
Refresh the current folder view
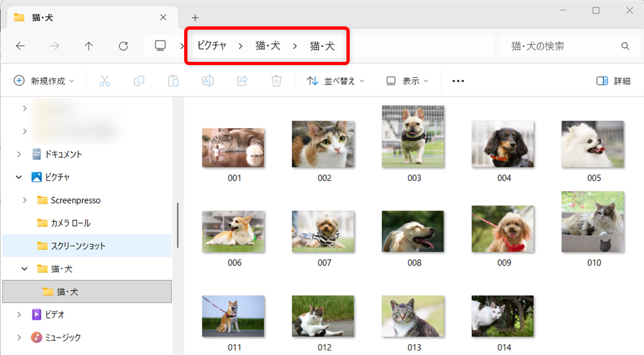123,46
